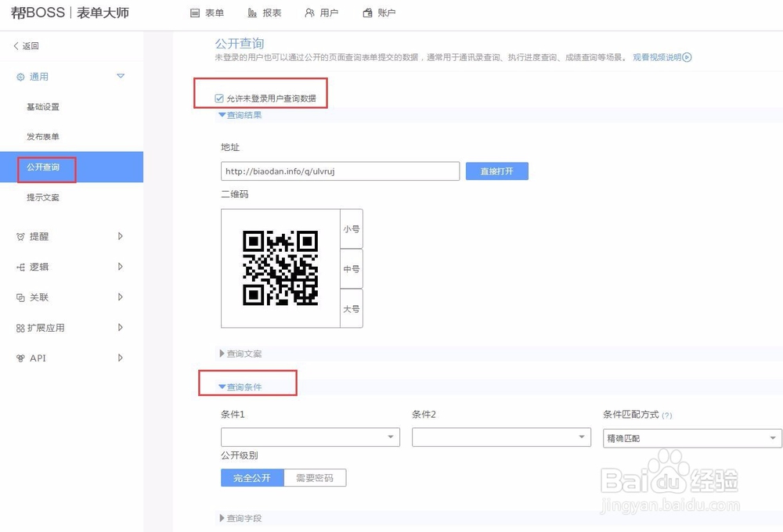
Task: Open 基础设置 in the sidebar
Action: coord(43,107)
